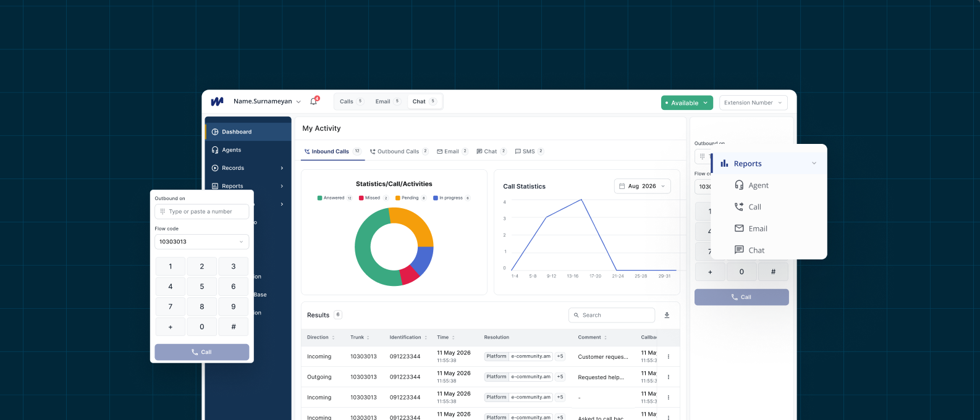This screenshot has height=420, width=980.
Task: Click Call button in the right side panel
Action: tap(741, 297)
